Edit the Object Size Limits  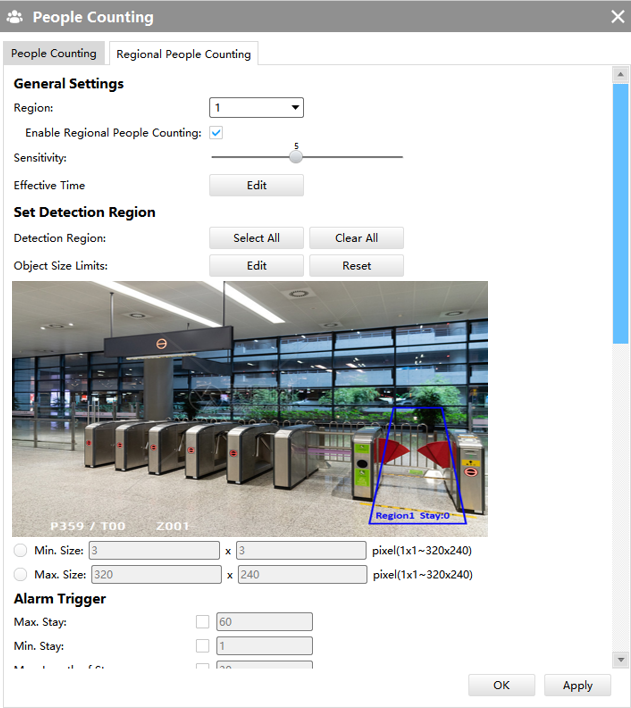pyautogui.click(x=256, y=266)
